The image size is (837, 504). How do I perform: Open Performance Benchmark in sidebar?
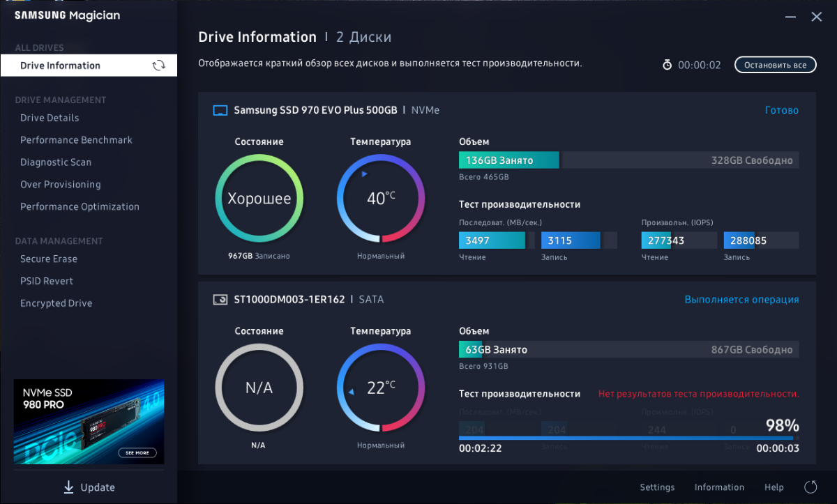(x=76, y=140)
